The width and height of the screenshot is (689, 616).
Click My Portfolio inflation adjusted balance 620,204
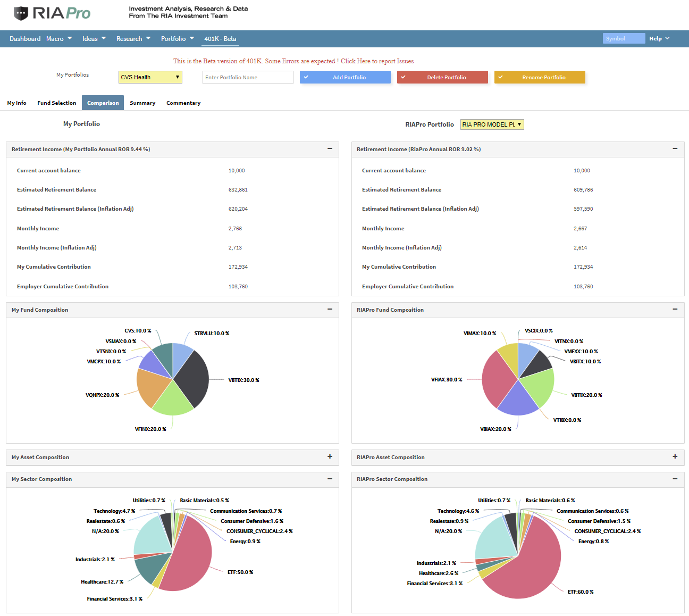pyautogui.click(x=238, y=209)
